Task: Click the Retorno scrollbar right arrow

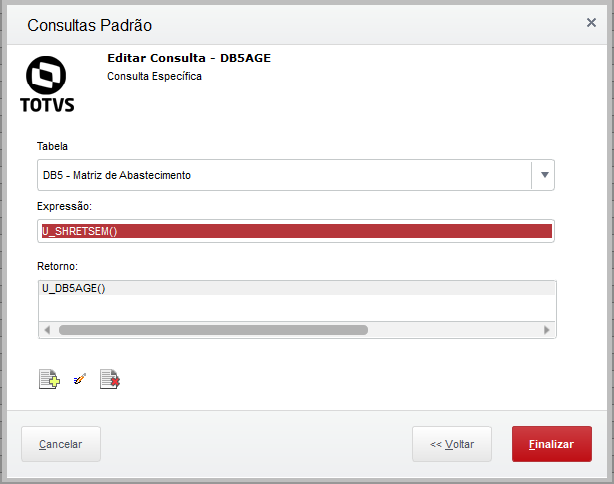Action: (x=547, y=330)
